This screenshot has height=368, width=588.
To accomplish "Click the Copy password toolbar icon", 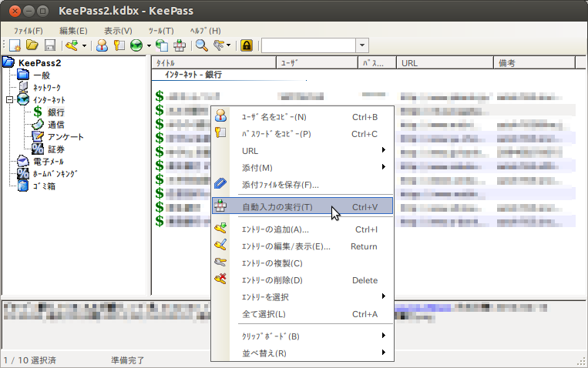I will (119, 45).
